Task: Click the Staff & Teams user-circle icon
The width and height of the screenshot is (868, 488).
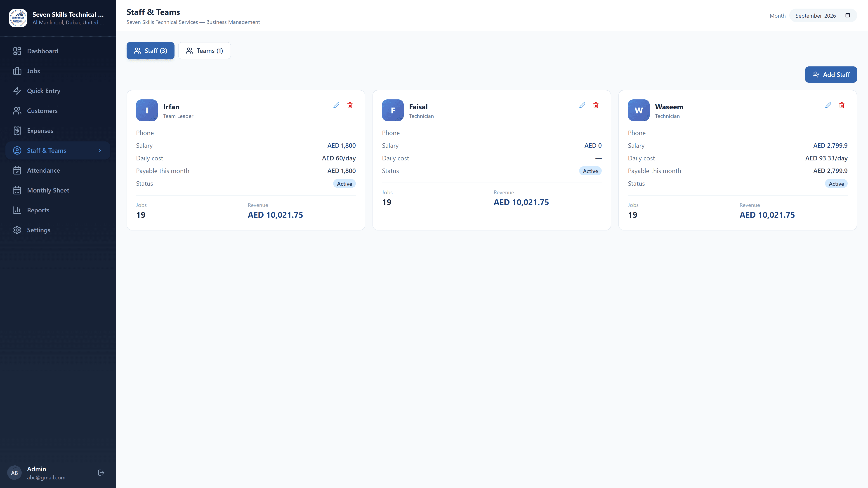Action: (x=17, y=150)
